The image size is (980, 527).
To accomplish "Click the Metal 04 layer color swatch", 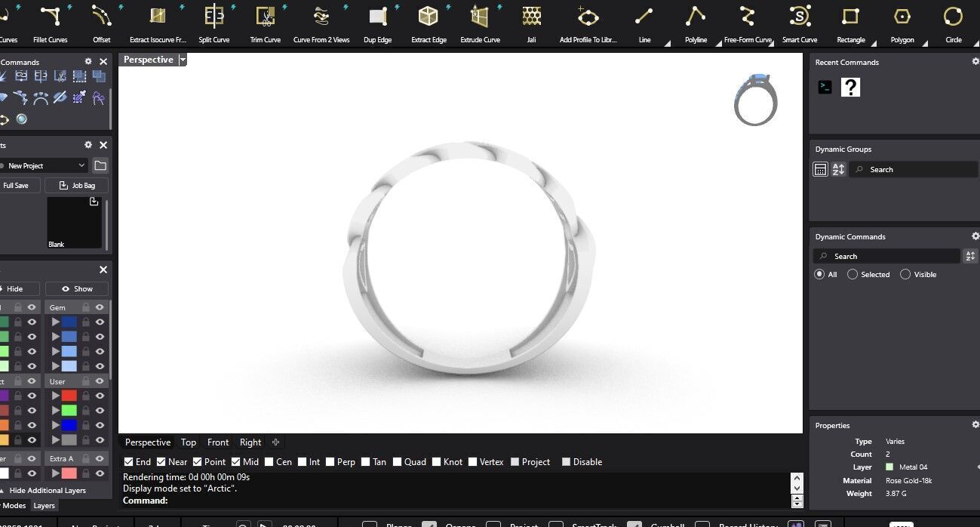I will pos(889,467).
